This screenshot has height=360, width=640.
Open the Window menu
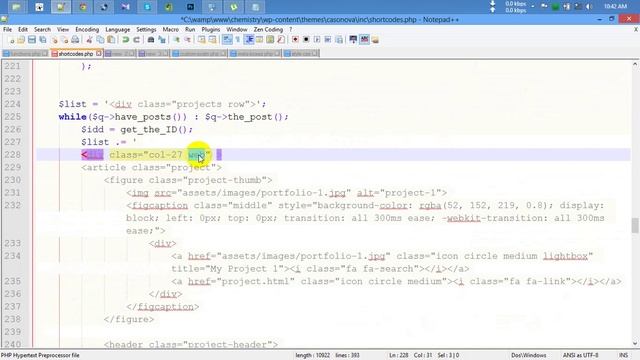(x=237, y=29)
